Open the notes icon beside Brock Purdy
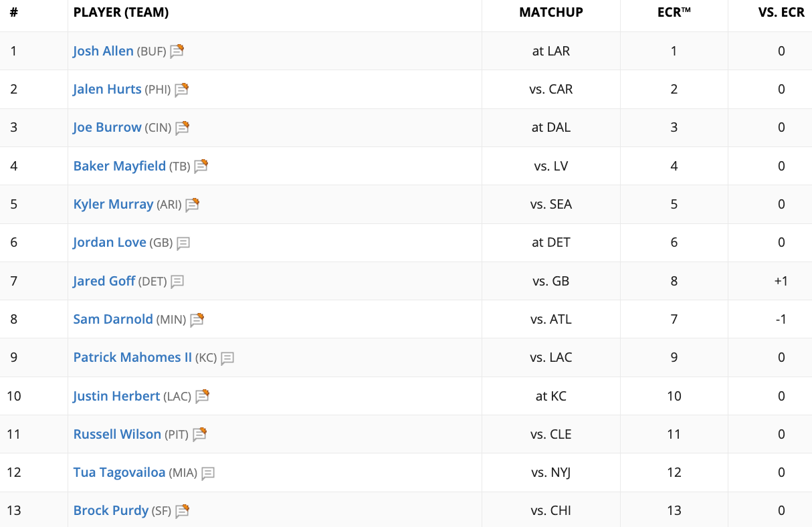Screen dimensions: 812x527 click(183, 511)
